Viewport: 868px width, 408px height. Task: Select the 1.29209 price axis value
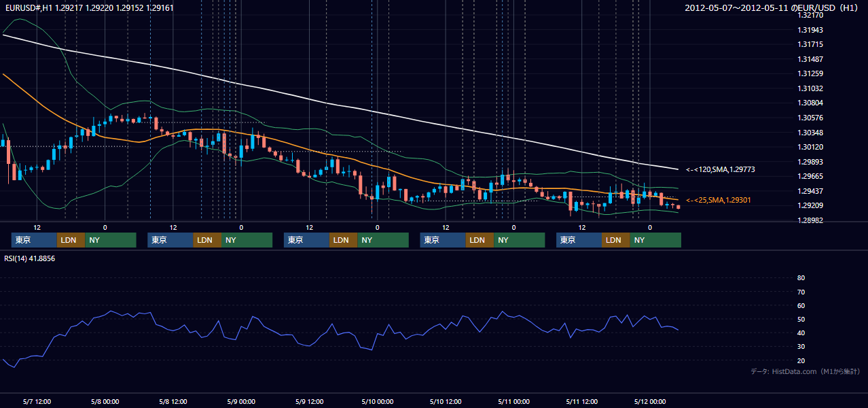click(x=810, y=205)
